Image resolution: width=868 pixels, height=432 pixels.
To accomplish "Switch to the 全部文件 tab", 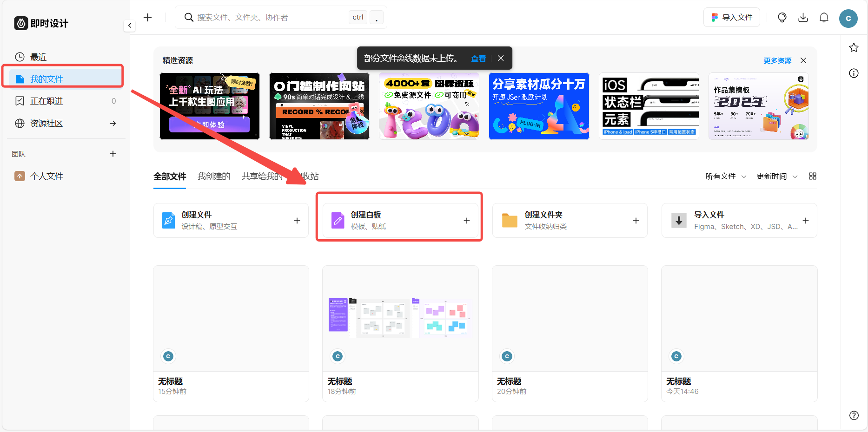I will point(170,176).
